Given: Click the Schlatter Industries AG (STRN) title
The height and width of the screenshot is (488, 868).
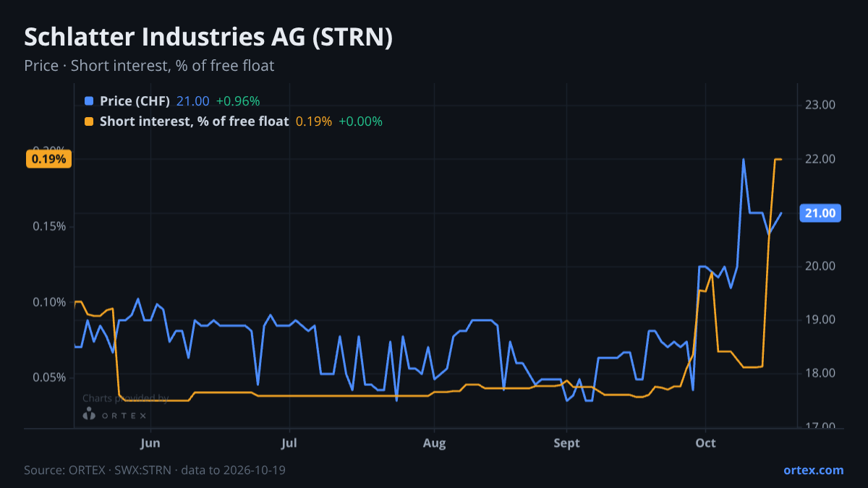Looking at the screenshot, I should [x=208, y=37].
